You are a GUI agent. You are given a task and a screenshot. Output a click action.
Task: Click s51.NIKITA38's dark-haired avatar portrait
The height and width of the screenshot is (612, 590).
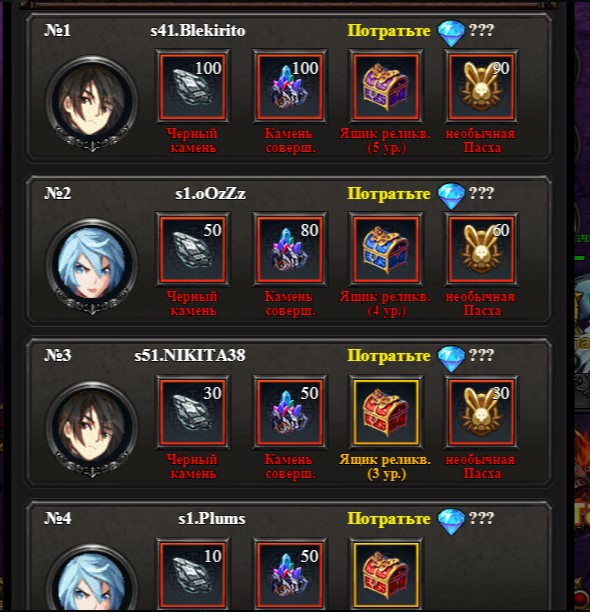pos(92,429)
